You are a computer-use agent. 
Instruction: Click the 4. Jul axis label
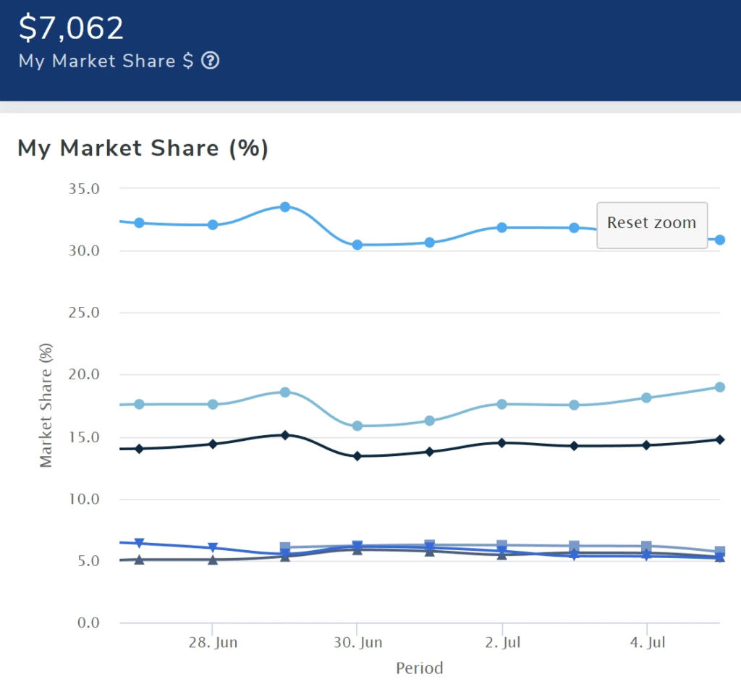tap(646, 642)
